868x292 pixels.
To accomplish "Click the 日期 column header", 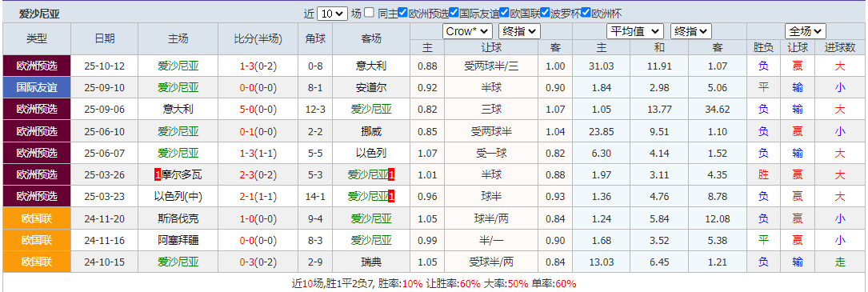I will pos(105,38).
